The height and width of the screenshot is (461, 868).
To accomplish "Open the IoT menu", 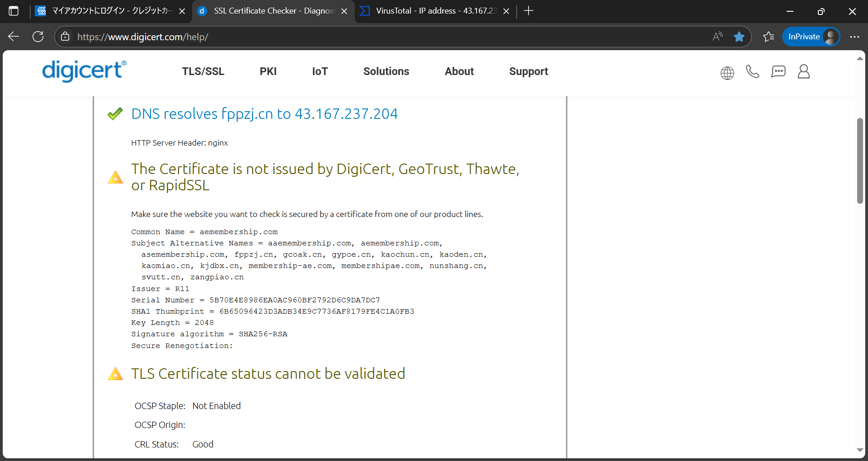I will click(320, 71).
